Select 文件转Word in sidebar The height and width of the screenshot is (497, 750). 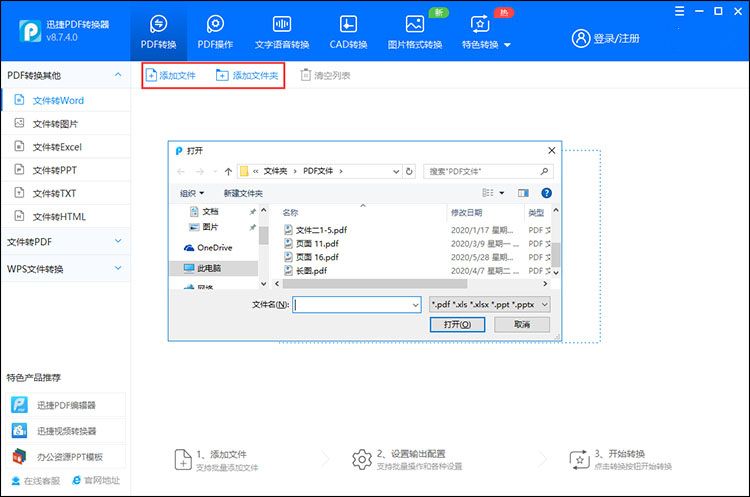[66, 100]
